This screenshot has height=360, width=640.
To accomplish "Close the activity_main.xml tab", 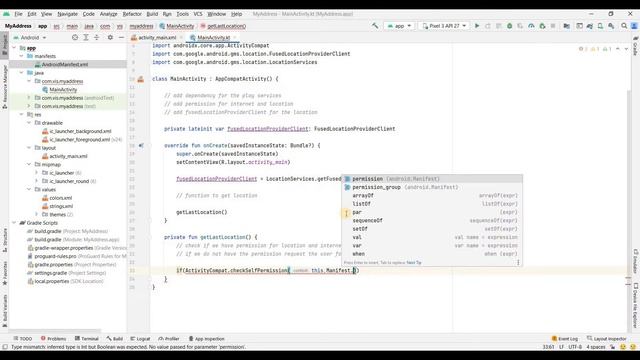I will point(181,38).
